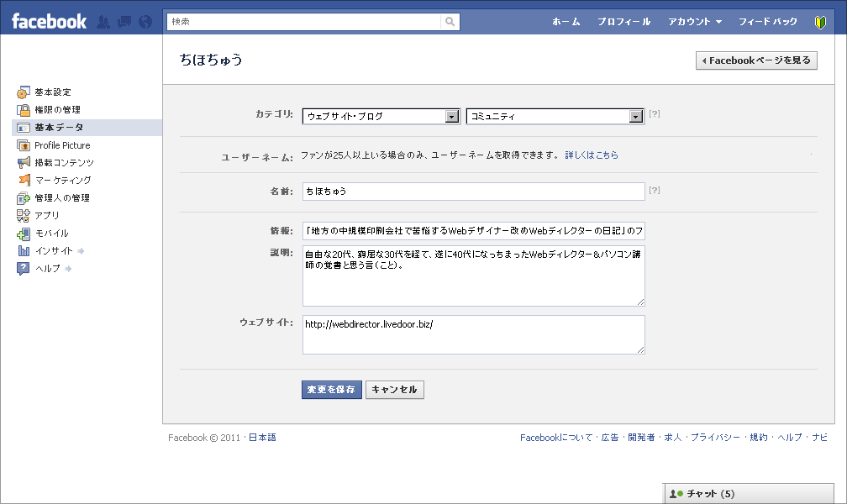Click Facebookページを見る button
This screenshot has width=847, height=504.
756,60
